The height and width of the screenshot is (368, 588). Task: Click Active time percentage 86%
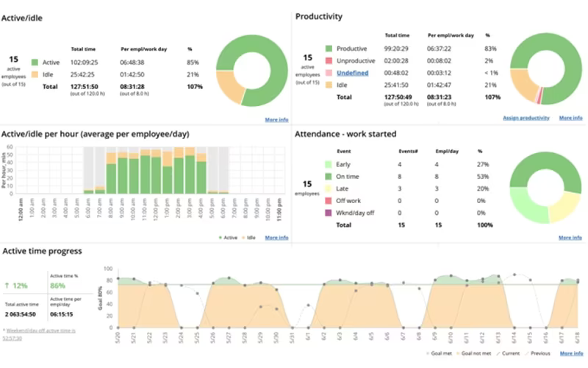[x=57, y=286]
